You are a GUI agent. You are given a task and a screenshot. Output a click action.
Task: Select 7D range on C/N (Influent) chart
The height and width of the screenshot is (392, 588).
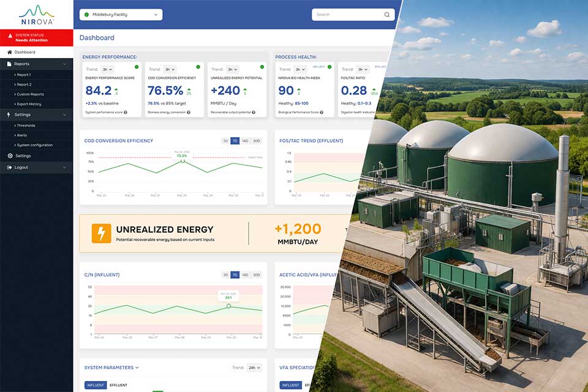point(235,275)
